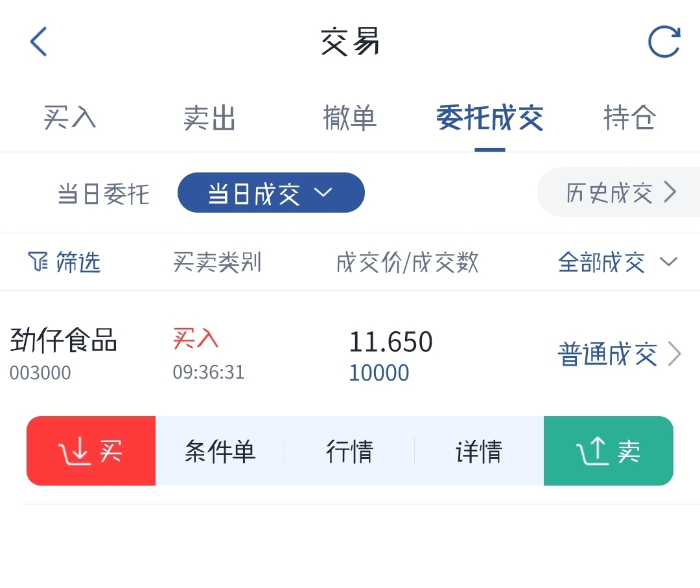Image resolution: width=700 pixels, height=588 pixels.
Task: Tap the 11.650 deal price
Action: [391, 342]
